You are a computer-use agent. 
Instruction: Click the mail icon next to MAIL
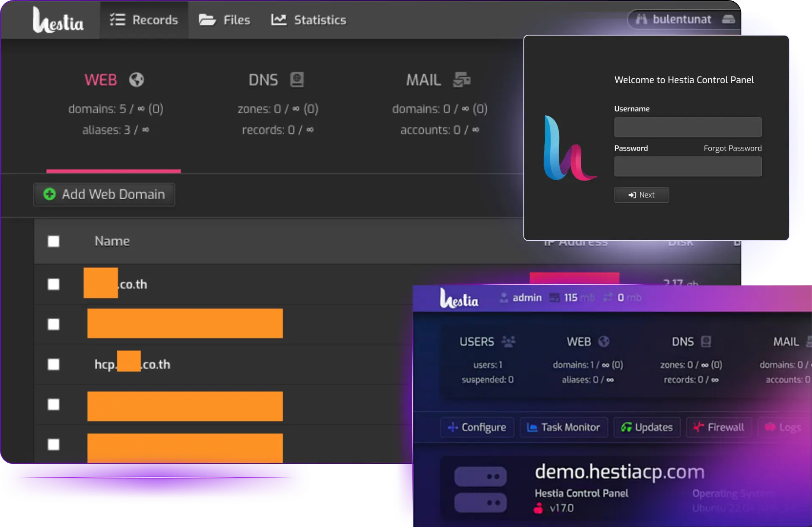coord(462,80)
